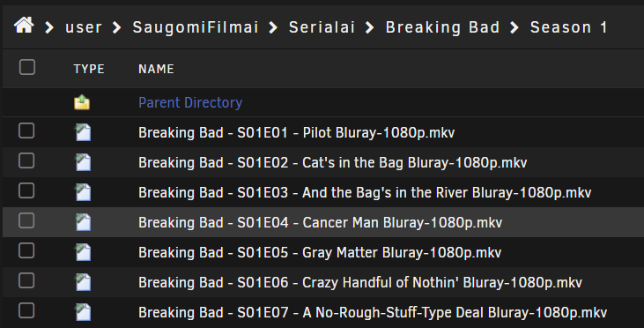Click the Parent Directory folder icon

[82, 102]
